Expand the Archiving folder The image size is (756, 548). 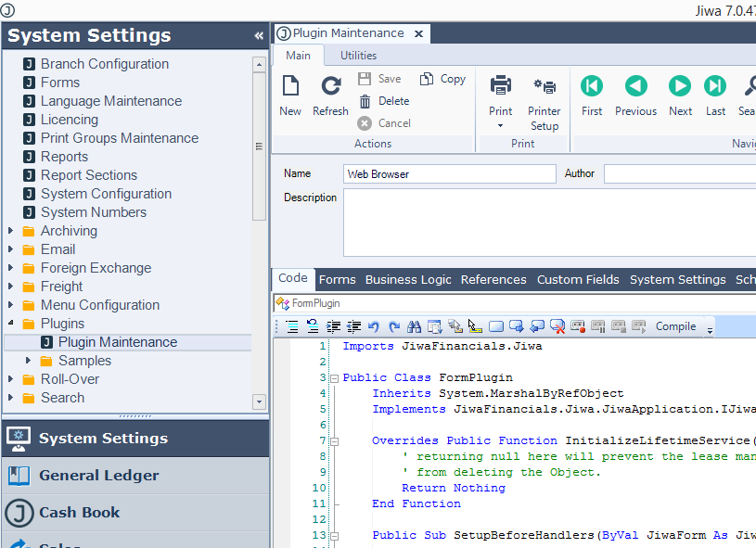click(x=10, y=231)
